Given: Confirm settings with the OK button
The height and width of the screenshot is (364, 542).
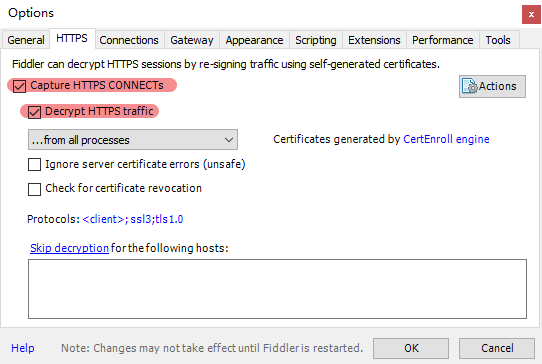Looking at the screenshot, I should point(411,348).
